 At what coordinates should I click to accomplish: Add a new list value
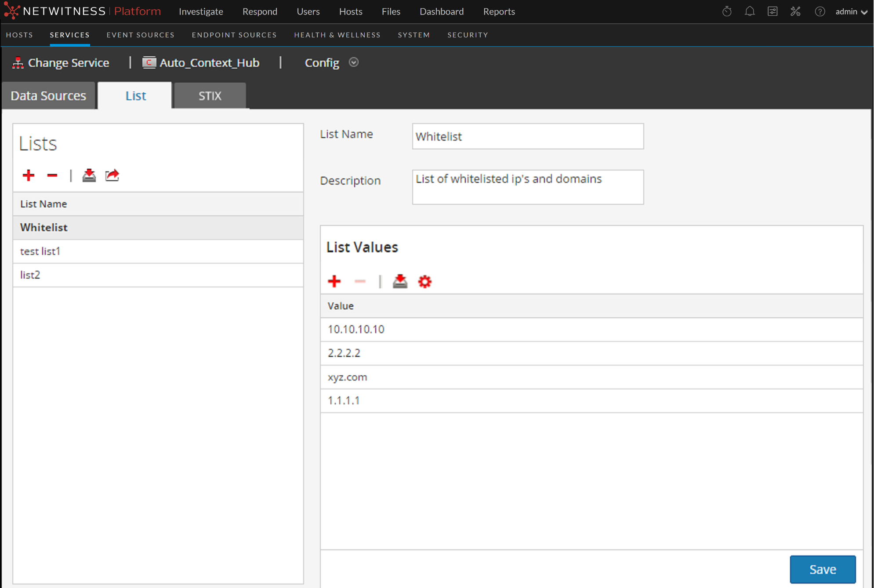(334, 281)
